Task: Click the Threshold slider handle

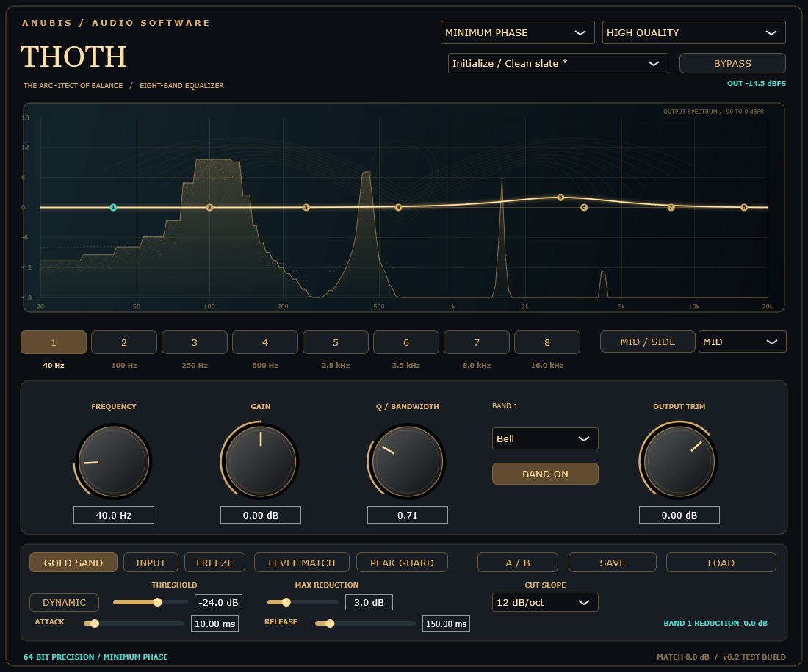Action: (x=158, y=602)
